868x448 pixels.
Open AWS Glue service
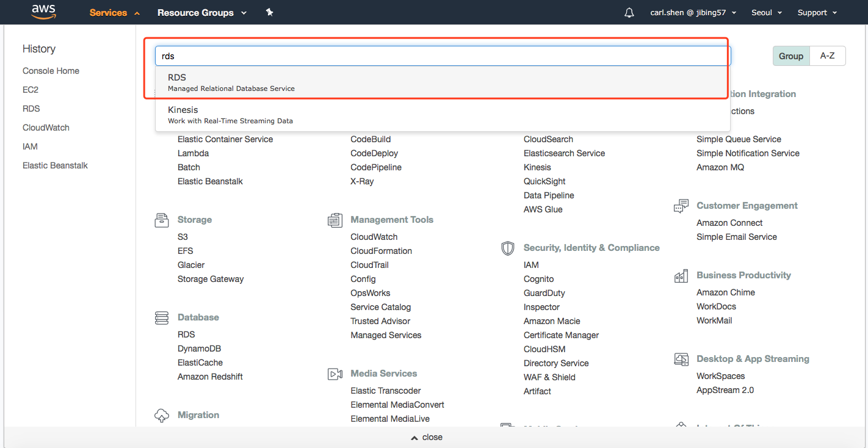click(543, 209)
